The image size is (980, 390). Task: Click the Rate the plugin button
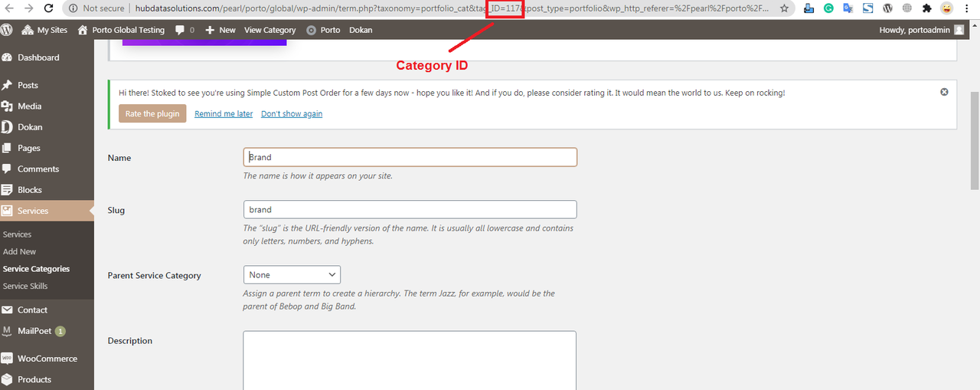152,113
